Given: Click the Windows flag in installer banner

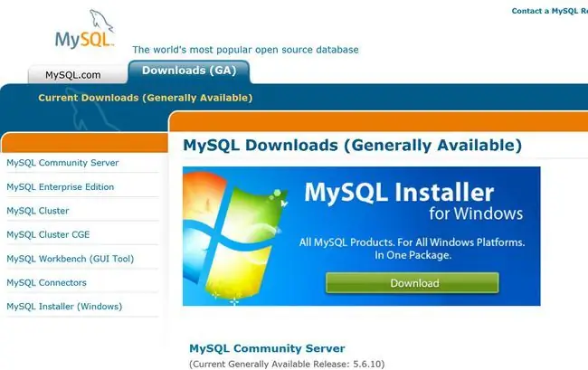Looking at the screenshot, I should [x=234, y=236].
